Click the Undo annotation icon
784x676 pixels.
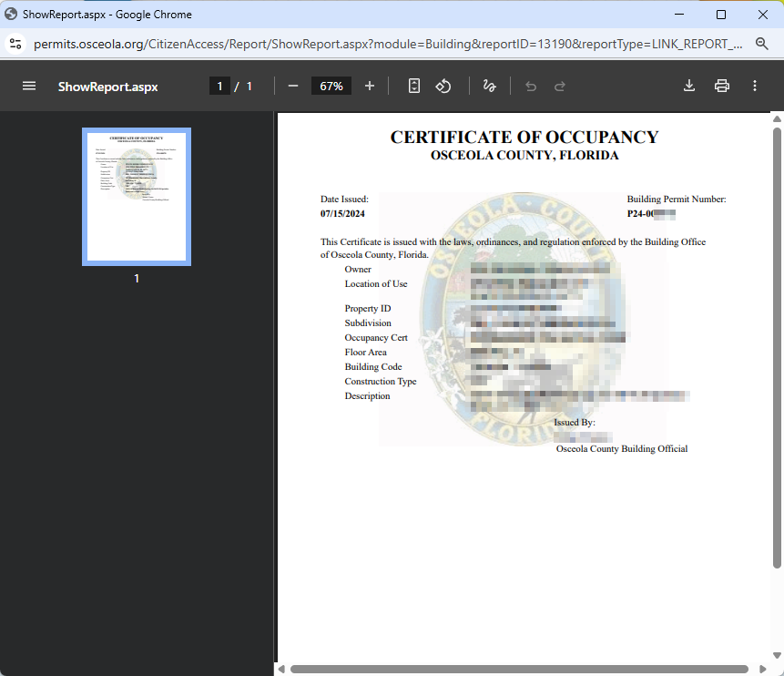(x=531, y=85)
